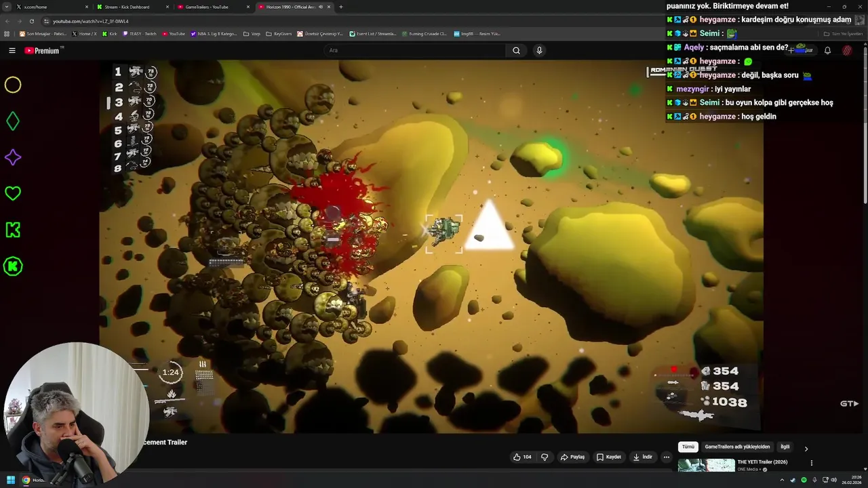Open the Windows Start menu

[11, 480]
